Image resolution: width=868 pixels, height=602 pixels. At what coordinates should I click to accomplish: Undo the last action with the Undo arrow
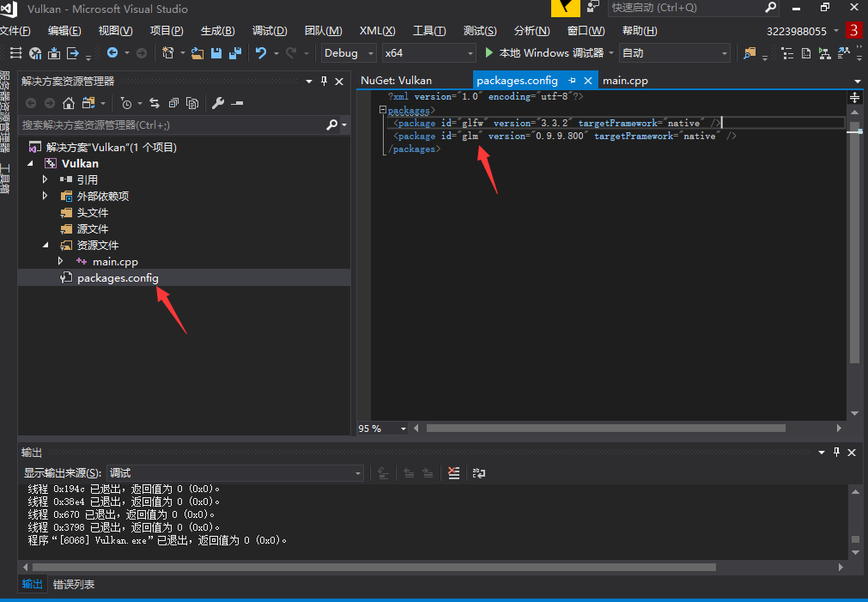coord(261,52)
